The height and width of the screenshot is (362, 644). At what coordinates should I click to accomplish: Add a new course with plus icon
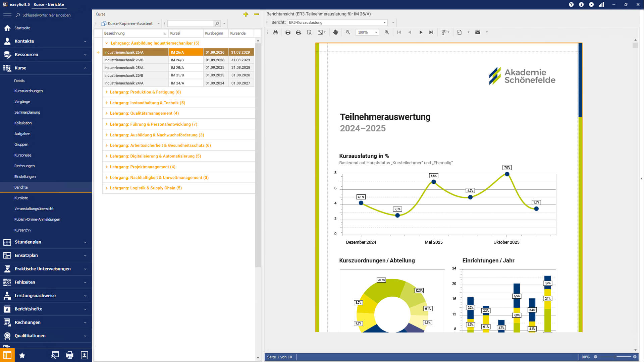(246, 14)
